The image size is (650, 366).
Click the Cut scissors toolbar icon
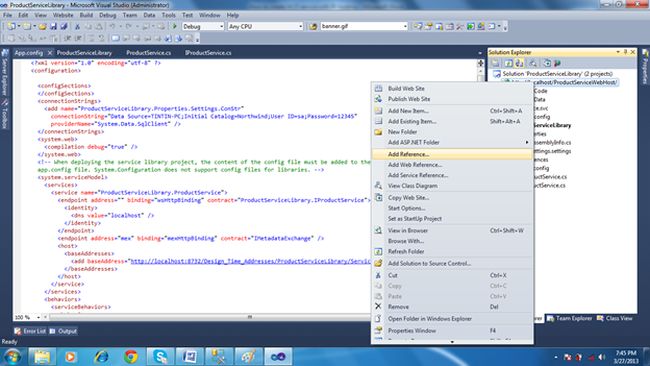pos(77,27)
